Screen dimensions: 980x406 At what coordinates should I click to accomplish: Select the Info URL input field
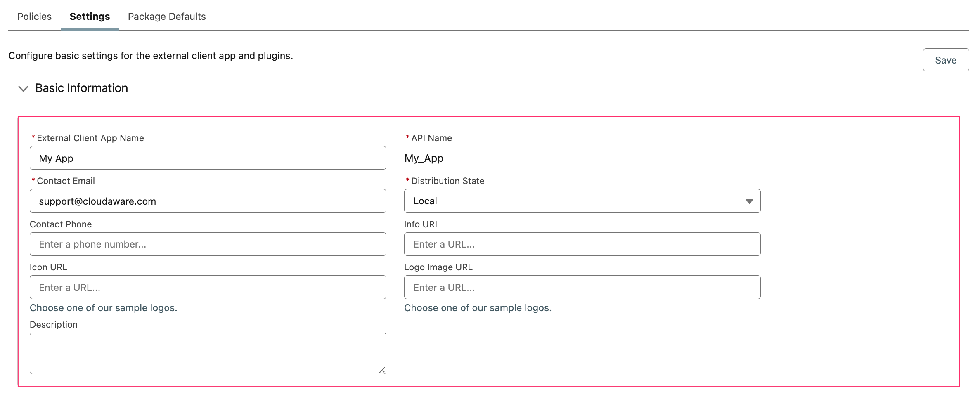pyautogui.click(x=582, y=244)
